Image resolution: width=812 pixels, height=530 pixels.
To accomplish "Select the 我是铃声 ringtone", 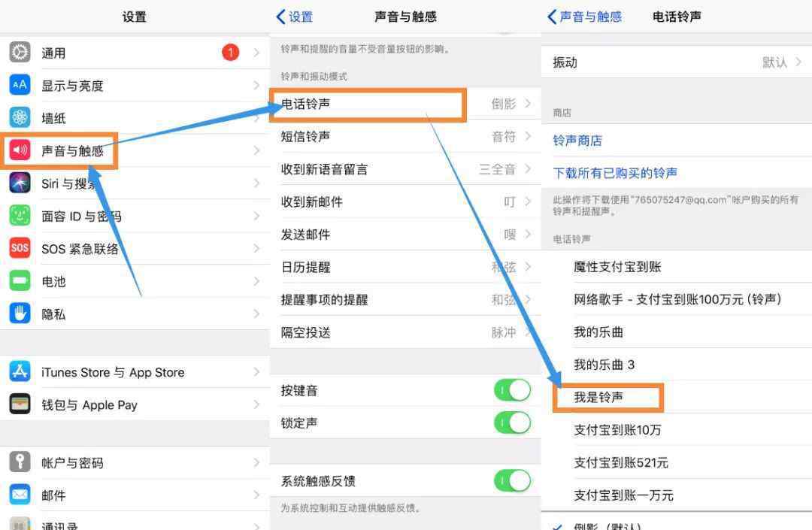I will point(677,398).
